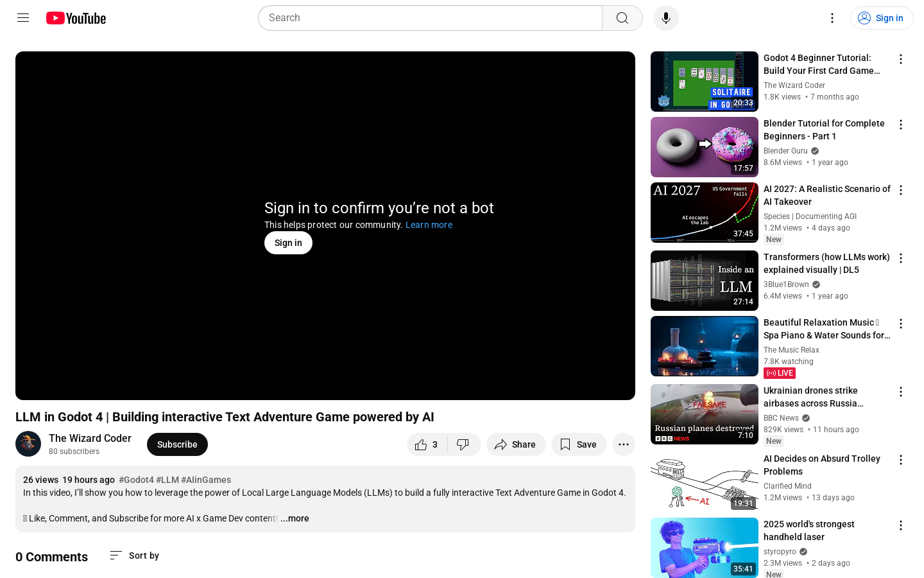The width and height of the screenshot is (924, 578).
Task: Open Inside an LLM thumbnail
Action: pyautogui.click(x=705, y=281)
